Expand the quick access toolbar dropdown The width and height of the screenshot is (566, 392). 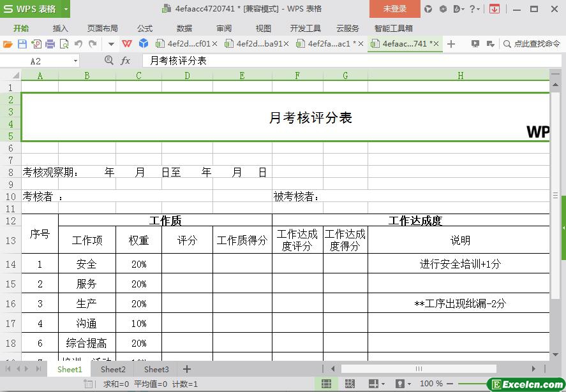(x=111, y=44)
